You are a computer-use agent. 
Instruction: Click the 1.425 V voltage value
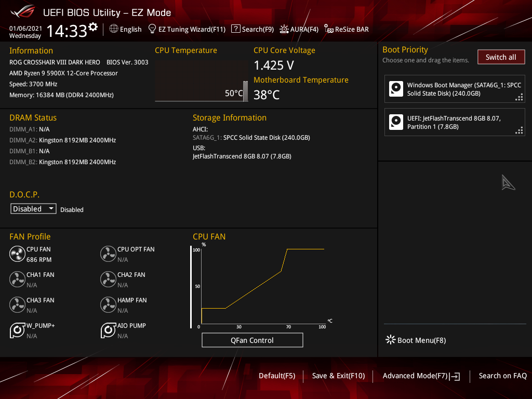[274, 65]
